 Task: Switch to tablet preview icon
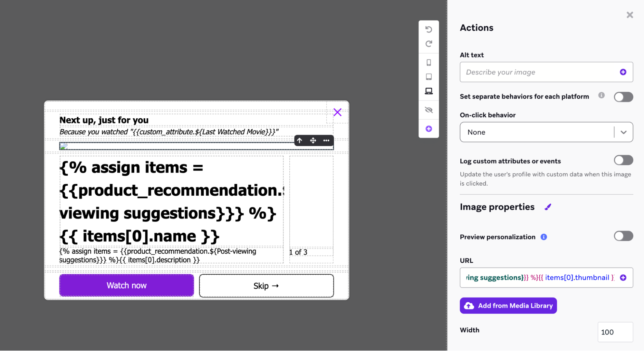[428, 77]
